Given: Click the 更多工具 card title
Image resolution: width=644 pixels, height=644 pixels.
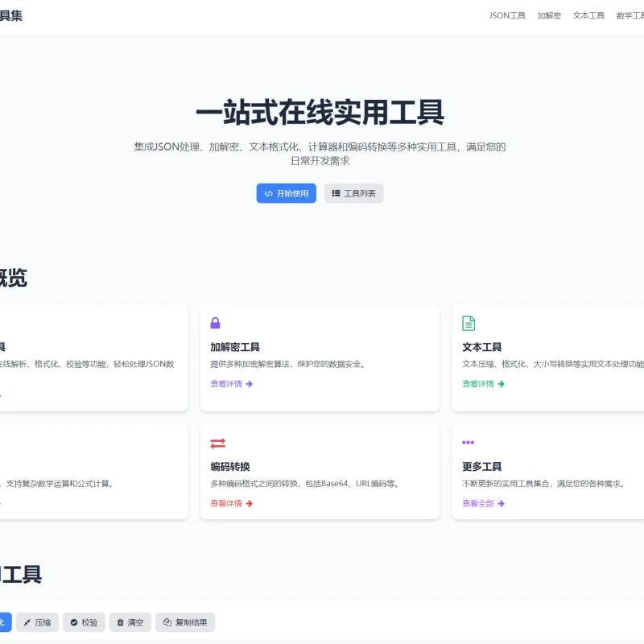Looking at the screenshot, I should (x=481, y=467).
